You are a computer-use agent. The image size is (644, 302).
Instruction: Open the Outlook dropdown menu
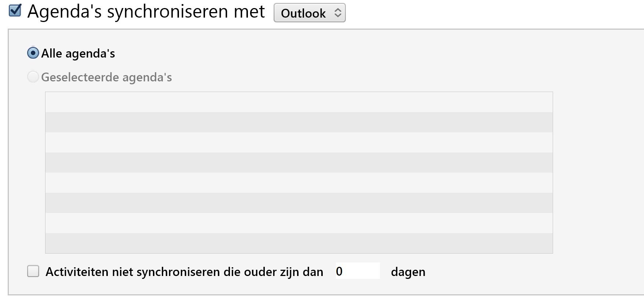[x=309, y=13]
